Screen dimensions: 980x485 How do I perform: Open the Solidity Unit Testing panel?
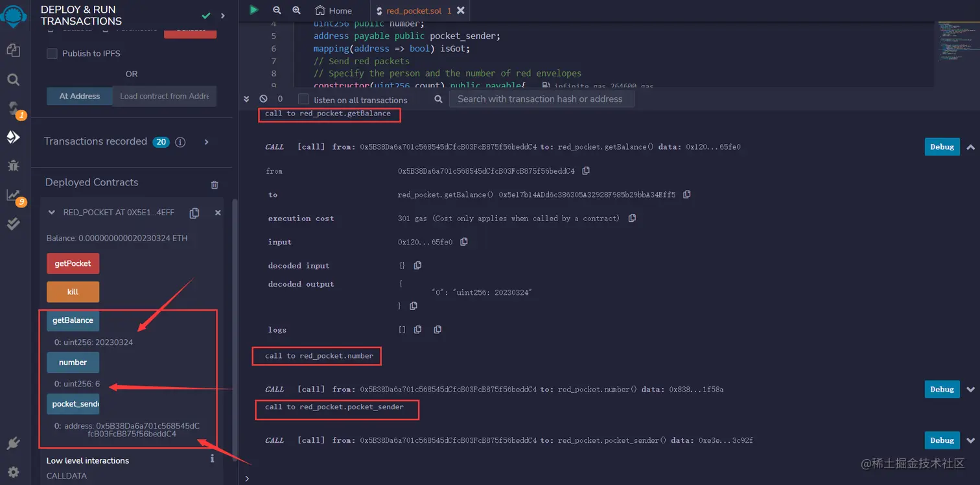point(14,224)
